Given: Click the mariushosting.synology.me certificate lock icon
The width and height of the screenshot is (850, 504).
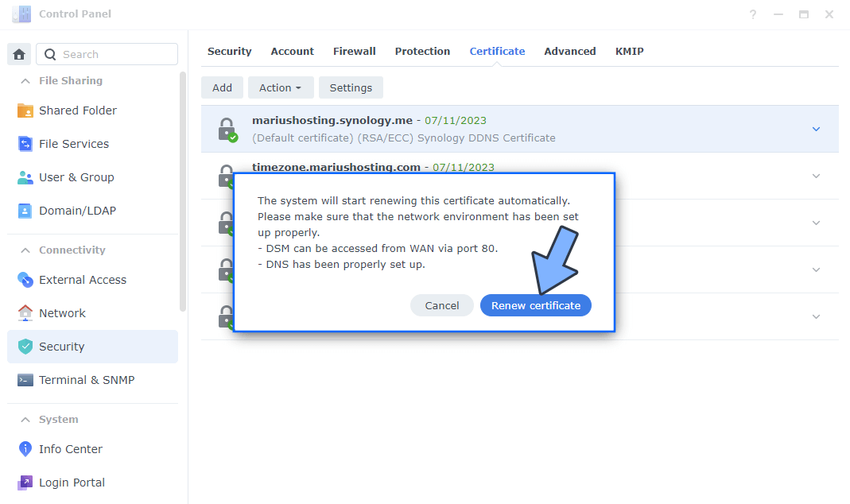Looking at the screenshot, I should (x=227, y=130).
